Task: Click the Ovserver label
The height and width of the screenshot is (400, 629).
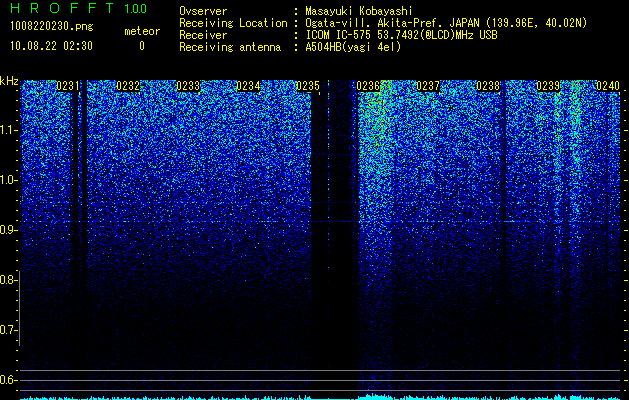Action: (203, 11)
